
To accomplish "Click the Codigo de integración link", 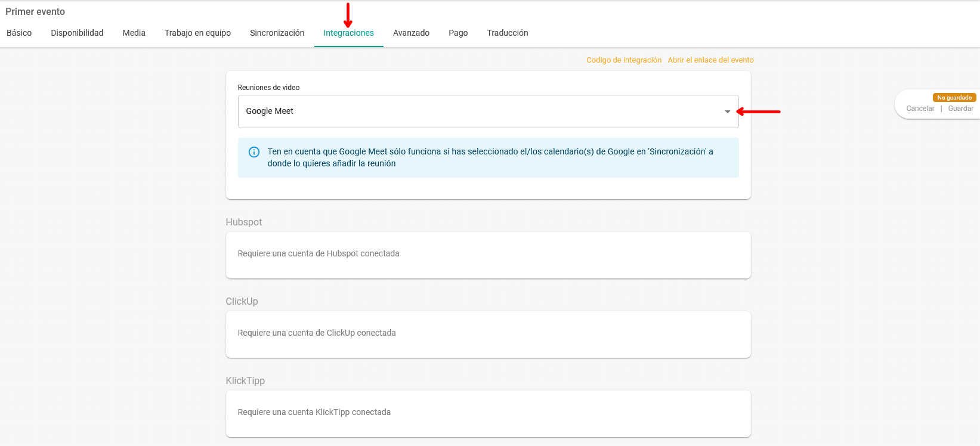I will tap(624, 60).
